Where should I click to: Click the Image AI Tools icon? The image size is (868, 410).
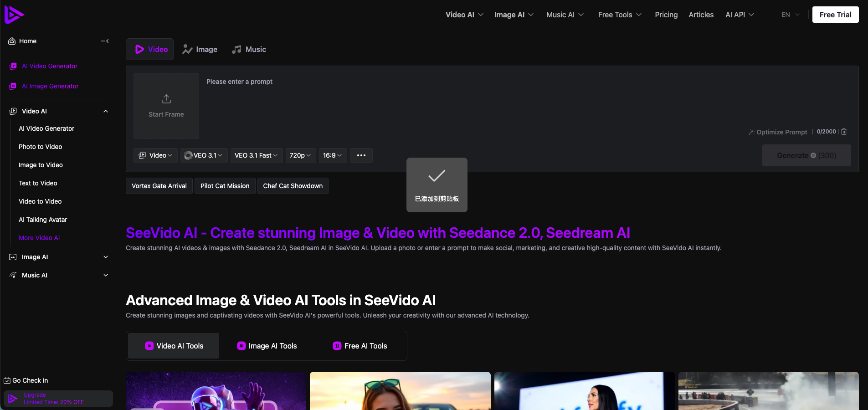[x=241, y=346]
